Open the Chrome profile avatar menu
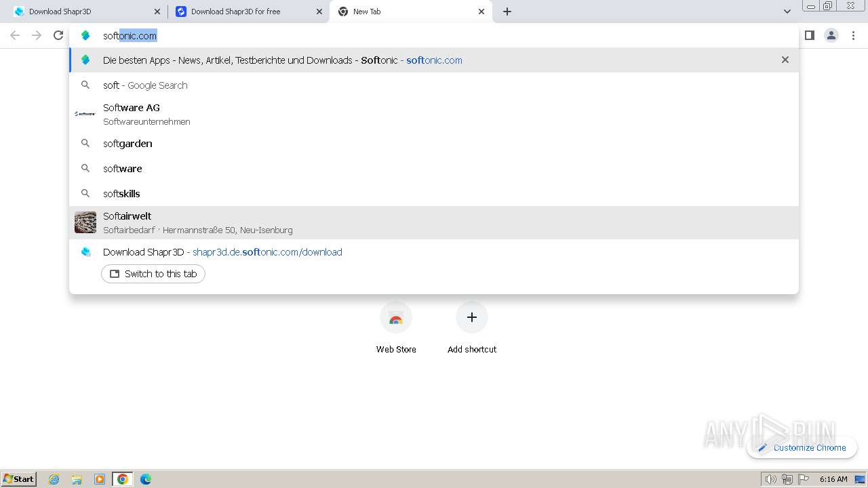Image resolution: width=868 pixels, height=488 pixels. [x=831, y=35]
